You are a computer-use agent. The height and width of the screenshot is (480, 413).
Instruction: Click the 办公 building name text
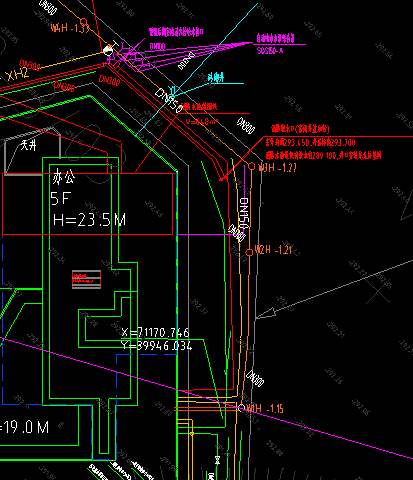click(x=64, y=177)
